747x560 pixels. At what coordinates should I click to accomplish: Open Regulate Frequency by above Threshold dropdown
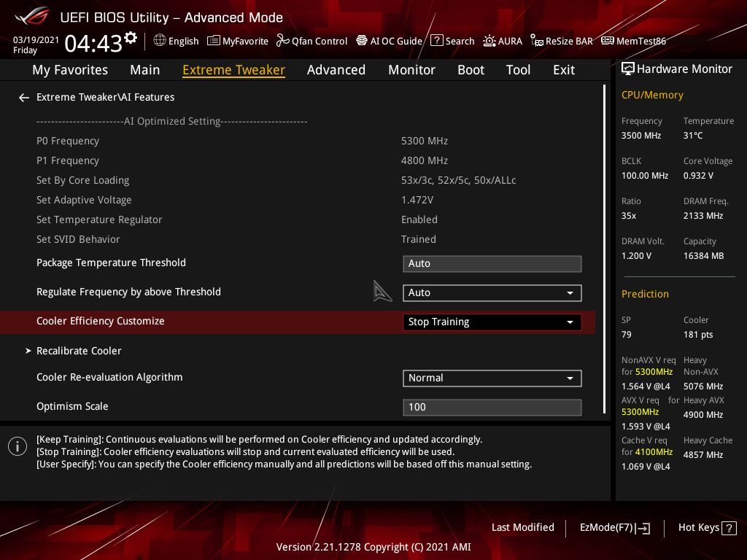(492, 293)
